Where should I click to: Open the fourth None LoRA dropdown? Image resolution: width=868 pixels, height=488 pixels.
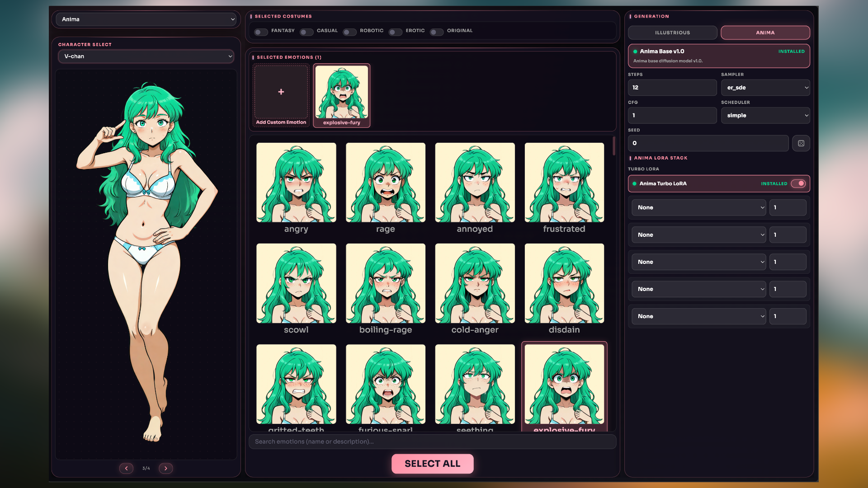[x=698, y=289]
